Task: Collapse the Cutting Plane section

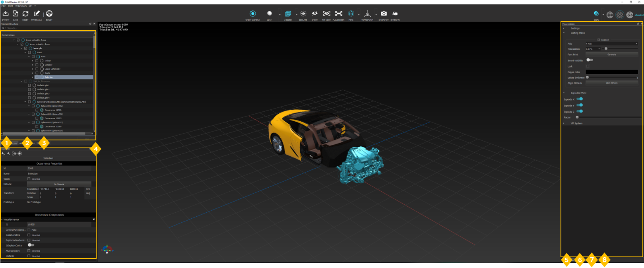Action: 564,33
